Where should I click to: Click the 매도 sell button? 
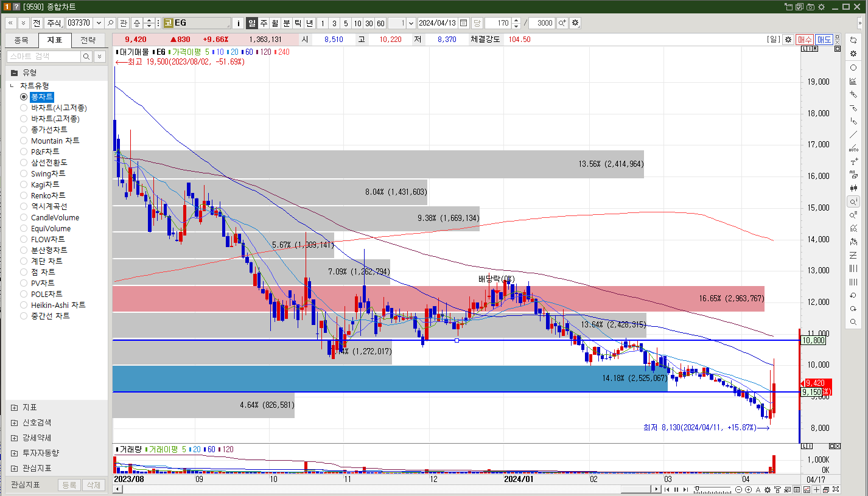click(x=824, y=40)
